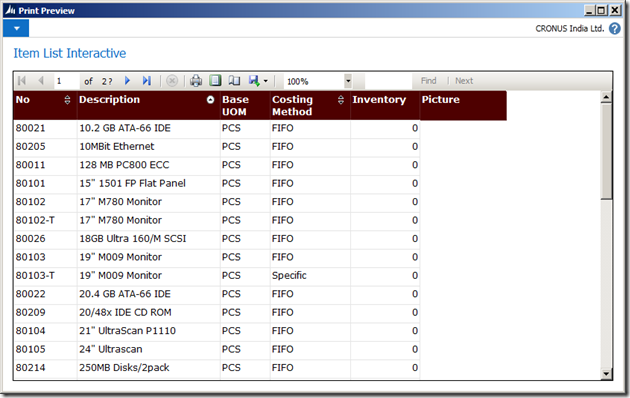The height and width of the screenshot is (398, 630).
Task: Go to previous page arrow
Action: (41, 81)
